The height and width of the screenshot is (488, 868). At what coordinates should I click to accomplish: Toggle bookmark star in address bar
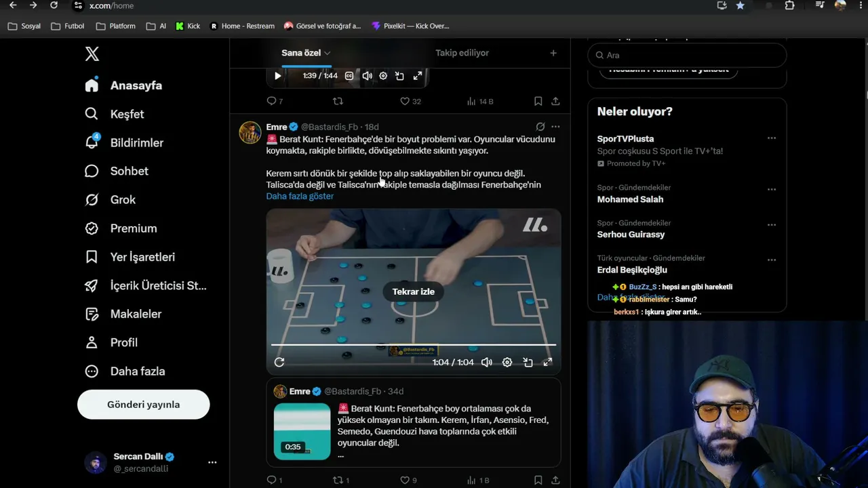[x=741, y=5]
